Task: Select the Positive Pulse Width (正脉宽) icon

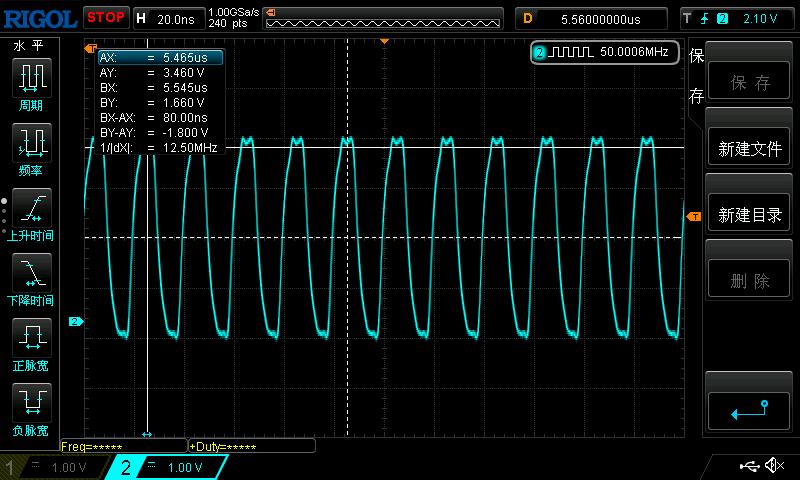Action: 32,341
